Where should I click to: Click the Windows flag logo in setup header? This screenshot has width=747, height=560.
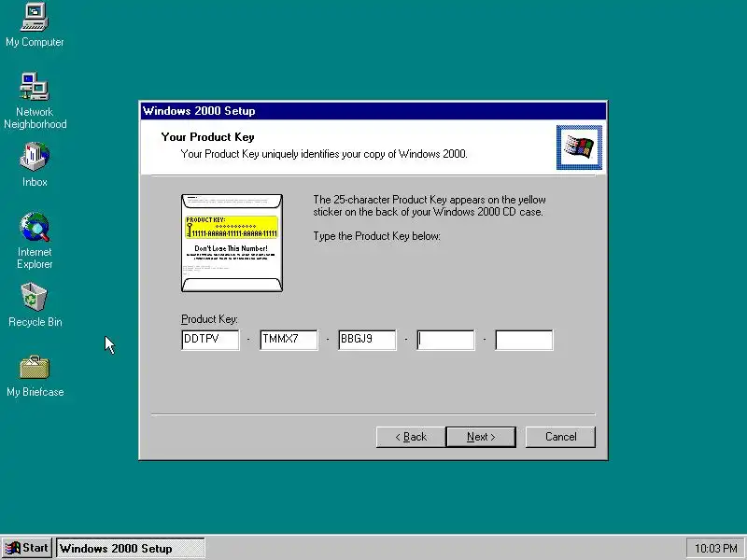tap(579, 147)
